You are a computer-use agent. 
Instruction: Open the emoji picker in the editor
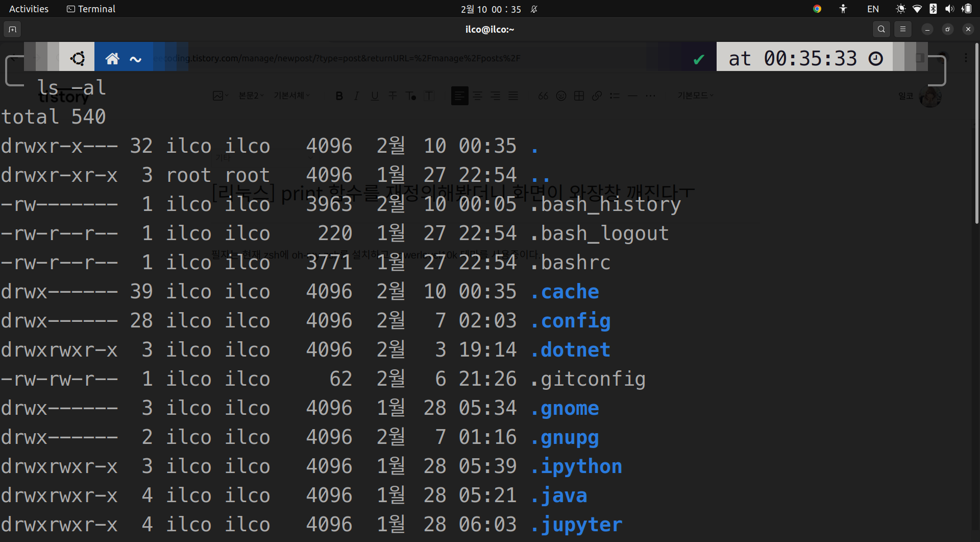(561, 96)
